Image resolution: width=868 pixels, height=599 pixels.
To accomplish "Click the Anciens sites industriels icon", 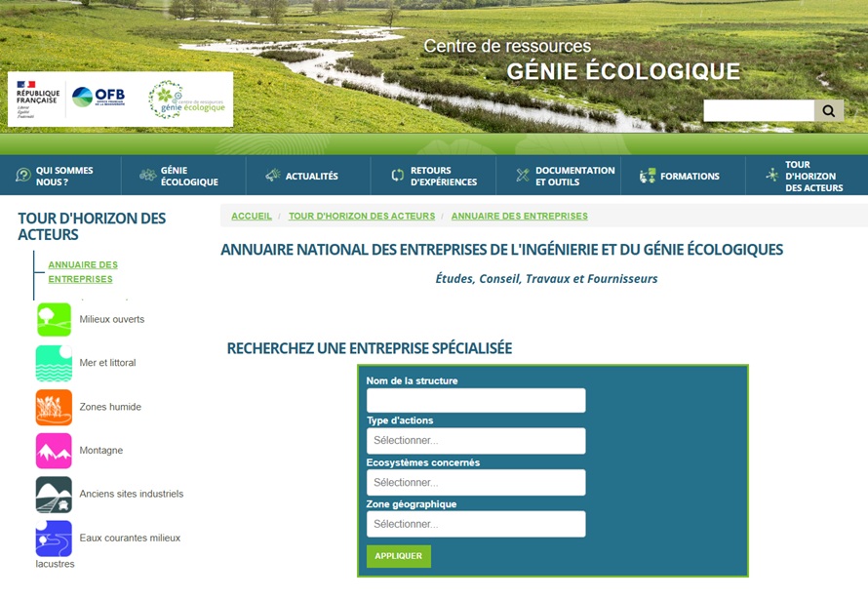I will (x=54, y=495).
